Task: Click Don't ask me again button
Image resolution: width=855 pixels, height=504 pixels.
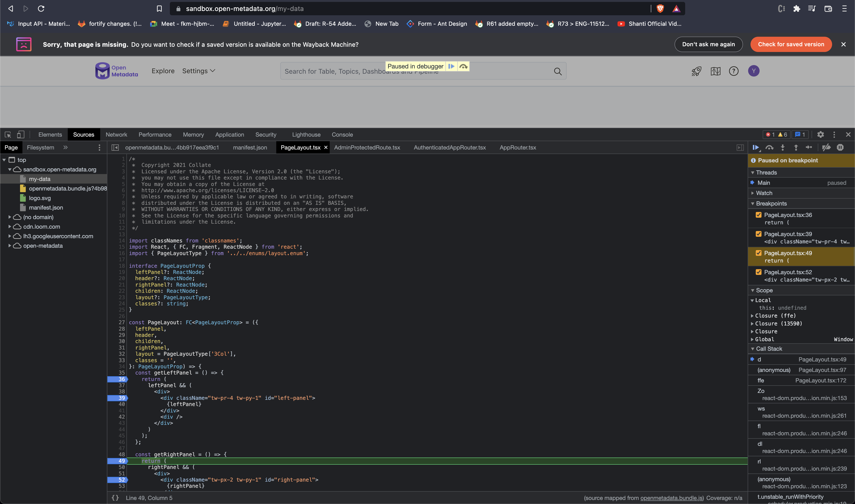Action: pos(708,44)
